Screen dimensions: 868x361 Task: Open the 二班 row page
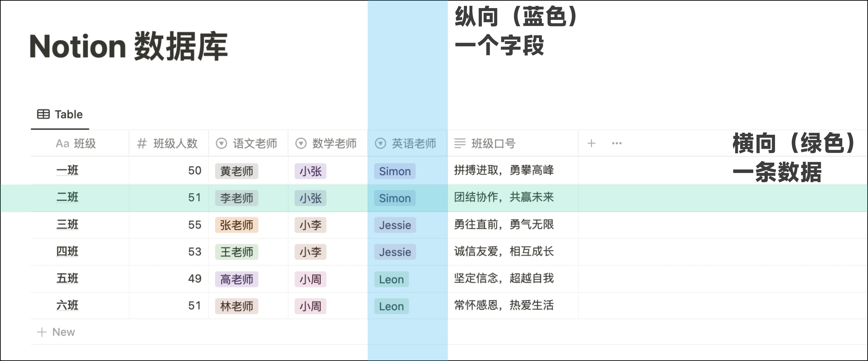tap(67, 198)
